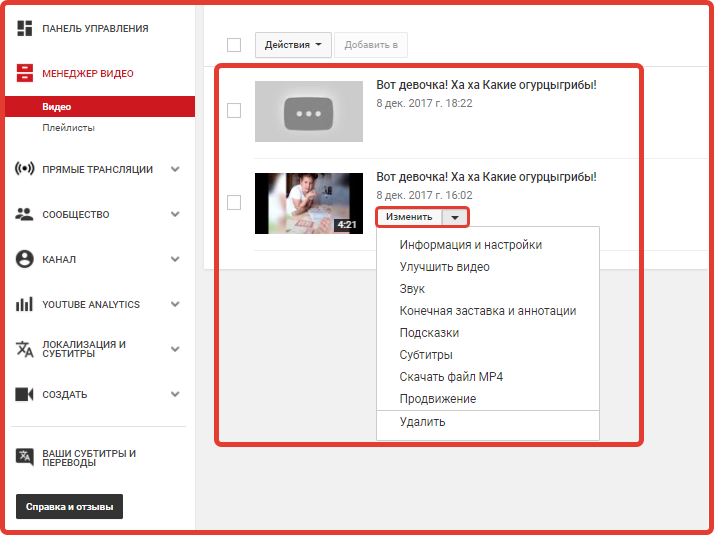Expand the ПРЯМЫЕ ТРАНСЛЯЦИИ chevron
714x535 pixels.
pos(175,169)
